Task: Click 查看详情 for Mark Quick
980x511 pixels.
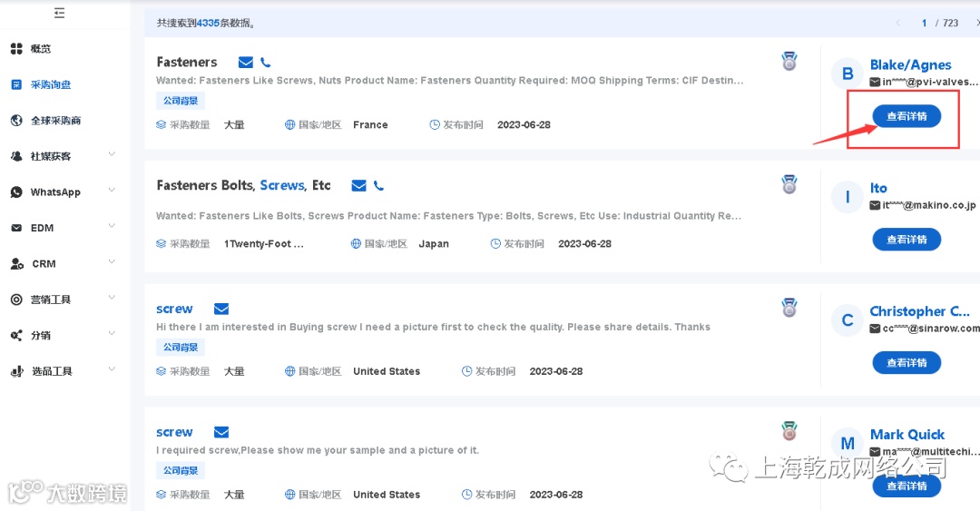Action: point(906,486)
